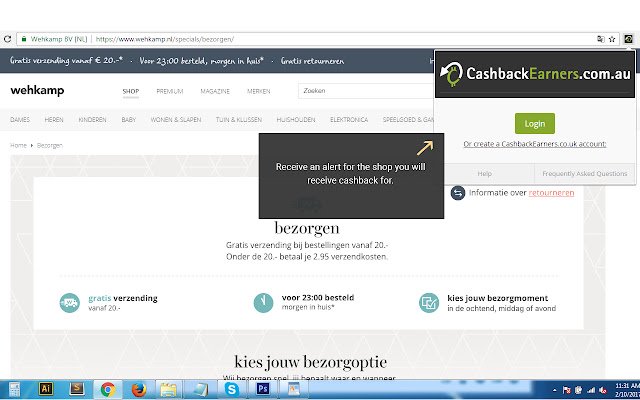
Task: Open Adobe Illustrator from the taskbar
Action: (45, 389)
